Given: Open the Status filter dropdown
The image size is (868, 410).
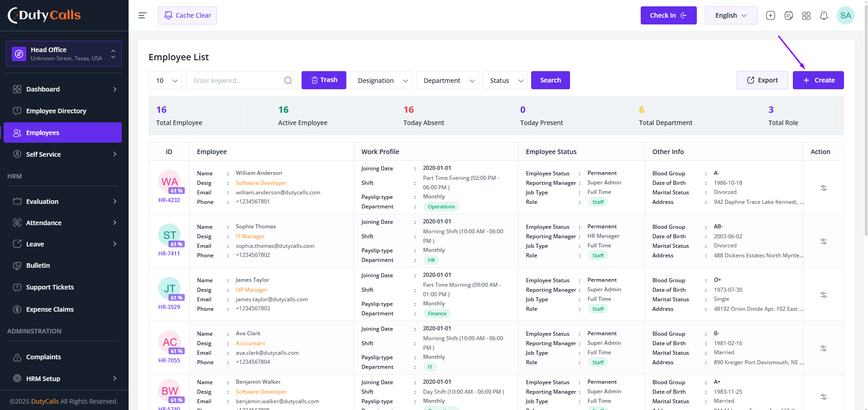Looking at the screenshot, I should point(505,80).
